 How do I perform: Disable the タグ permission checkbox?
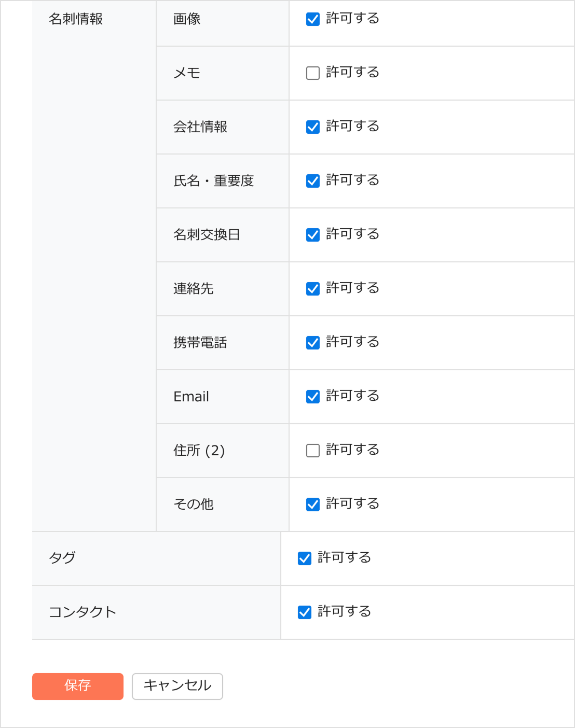[x=305, y=558]
